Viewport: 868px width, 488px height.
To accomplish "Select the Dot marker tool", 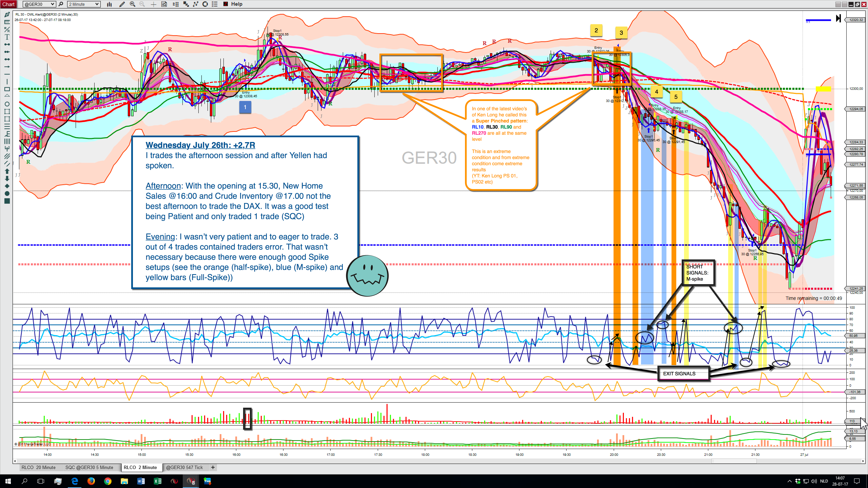I will [7, 193].
